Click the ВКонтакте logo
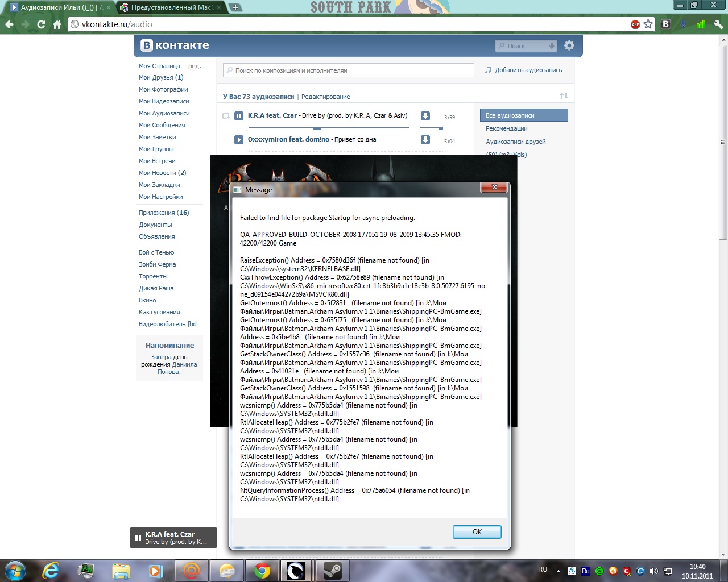The height and width of the screenshot is (582, 728). click(x=176, y=45)
